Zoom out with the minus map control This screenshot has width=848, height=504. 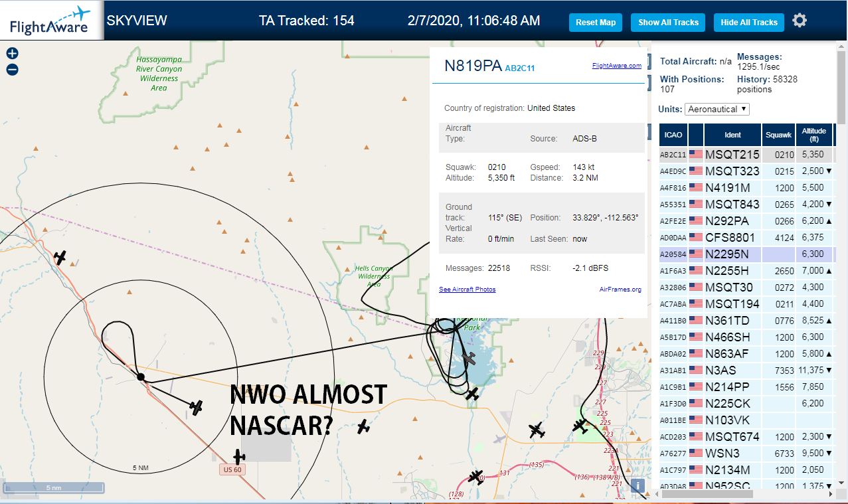(x=12, y=69)
